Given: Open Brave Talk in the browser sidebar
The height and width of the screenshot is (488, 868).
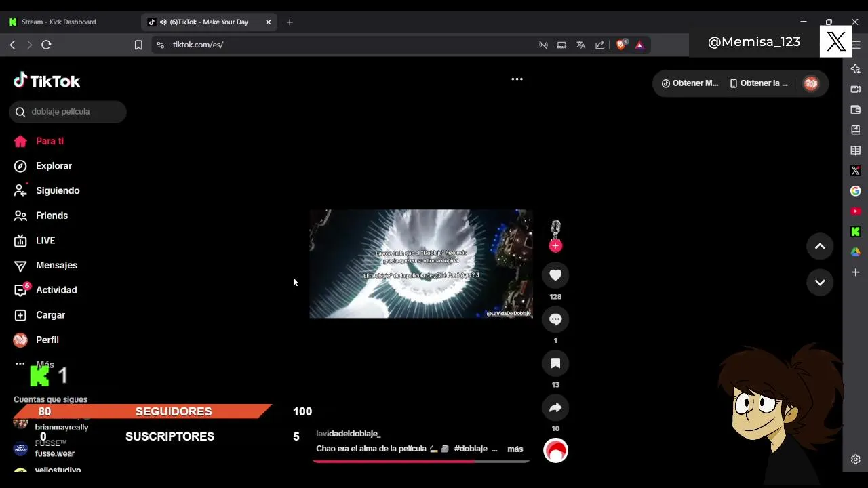Looking at the screenshot, I should pyautogui.click(x=856, y=89).
